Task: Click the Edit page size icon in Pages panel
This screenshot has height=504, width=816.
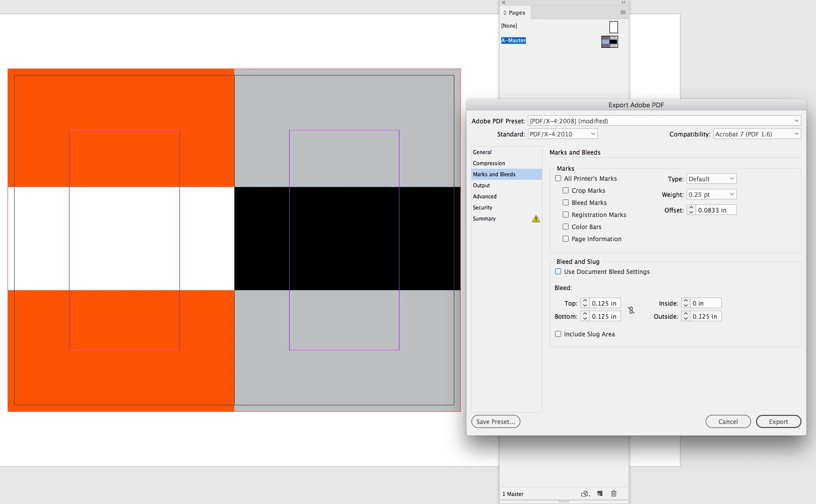Action: tap(585, 493)
